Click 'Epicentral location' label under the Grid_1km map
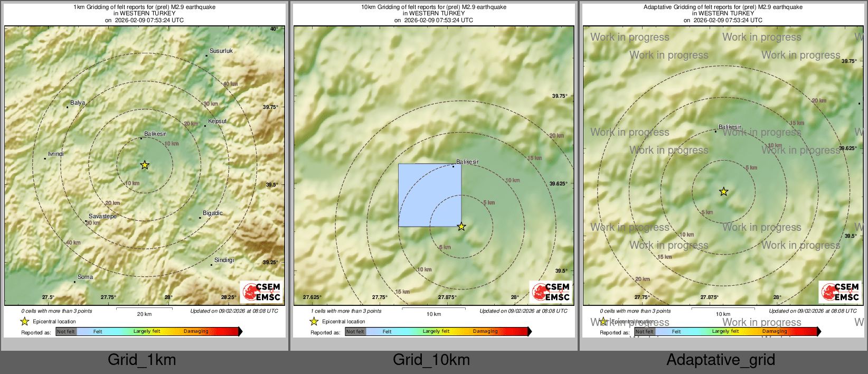The width and height of the screenshot is (868, 374). [54, 321]
